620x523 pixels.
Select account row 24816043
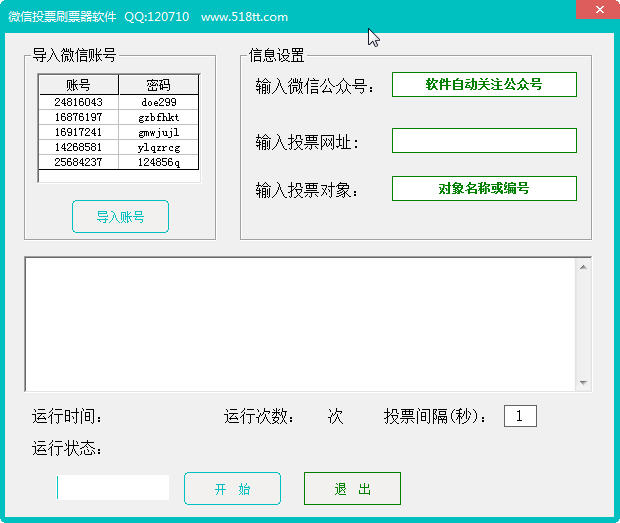(78, 102)
